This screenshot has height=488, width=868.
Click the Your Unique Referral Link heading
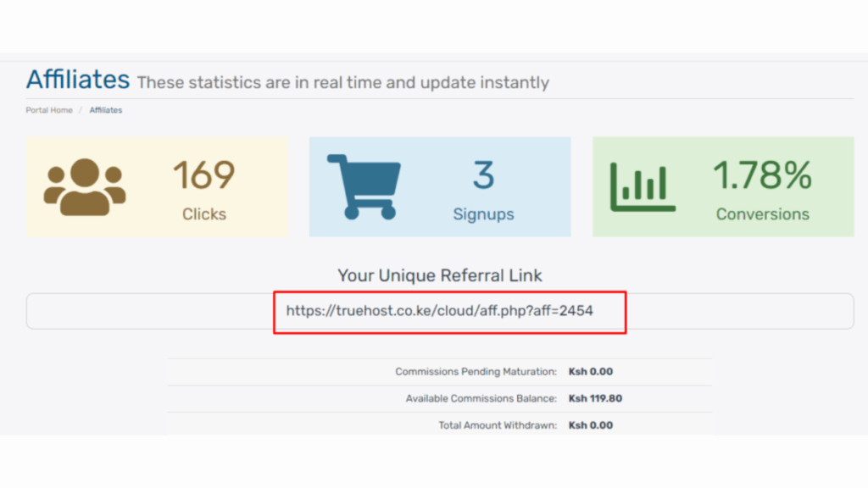[x=440, y=275]
